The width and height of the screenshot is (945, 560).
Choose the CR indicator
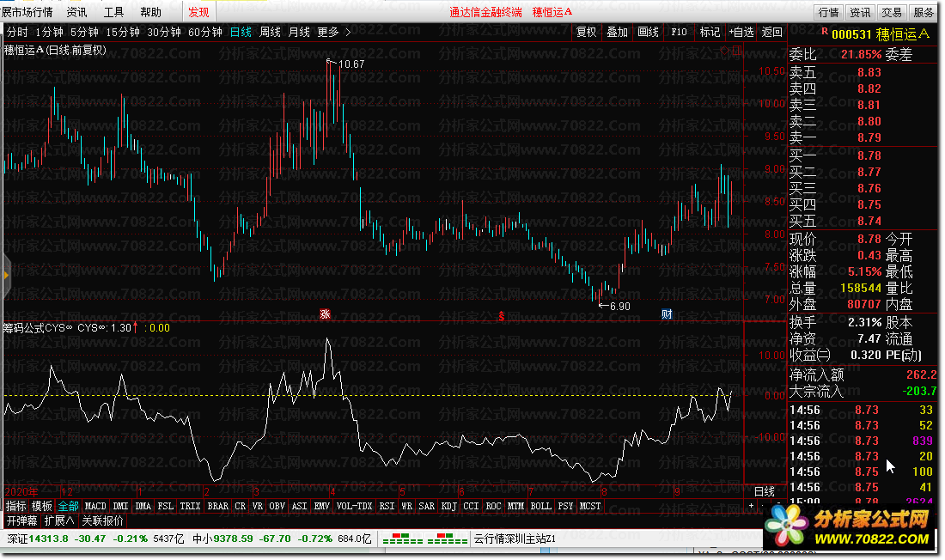pos(240,506)
